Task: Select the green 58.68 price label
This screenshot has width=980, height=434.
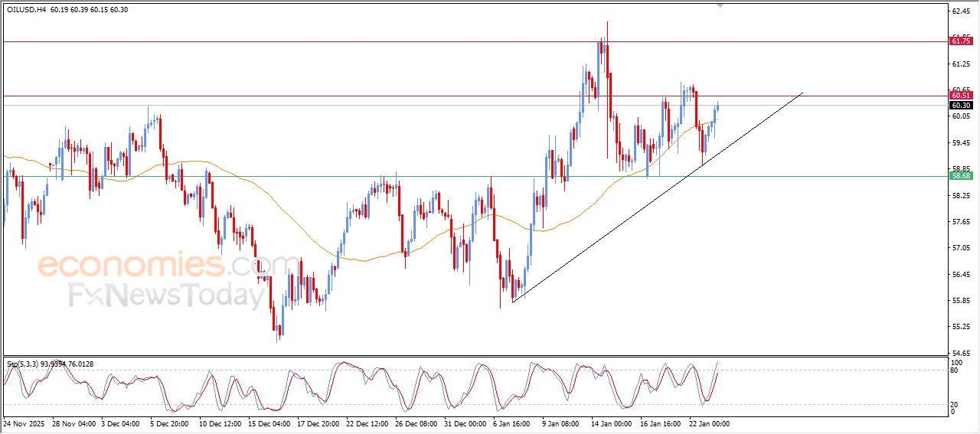Action: (x=961, y=175)
